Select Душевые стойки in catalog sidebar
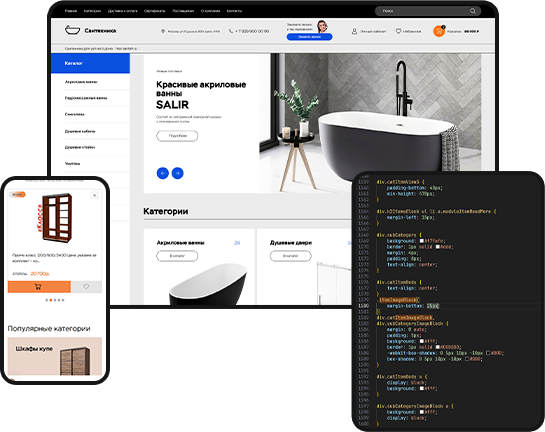 tap(80, 147)
